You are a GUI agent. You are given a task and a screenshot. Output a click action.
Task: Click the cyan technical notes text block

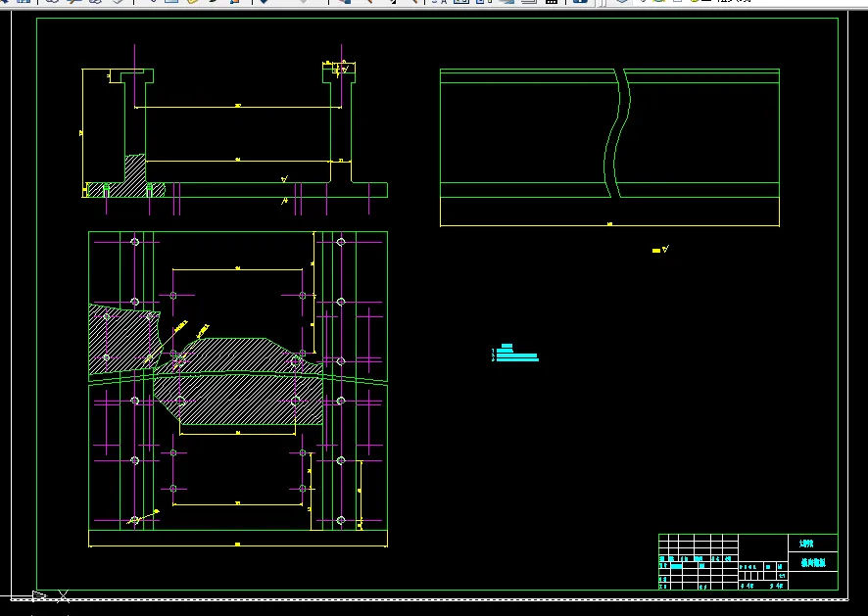pyautogui.click(x=514, y=354)
